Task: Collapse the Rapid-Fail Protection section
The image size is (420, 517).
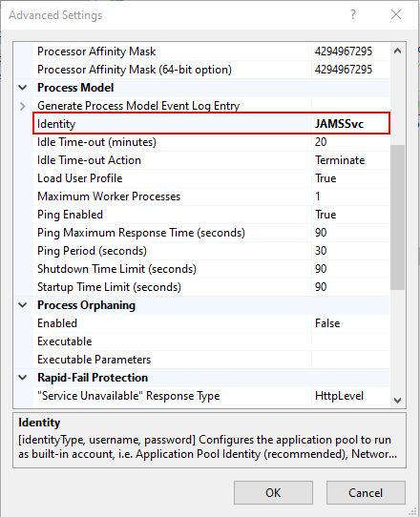Action: point(23,378)
